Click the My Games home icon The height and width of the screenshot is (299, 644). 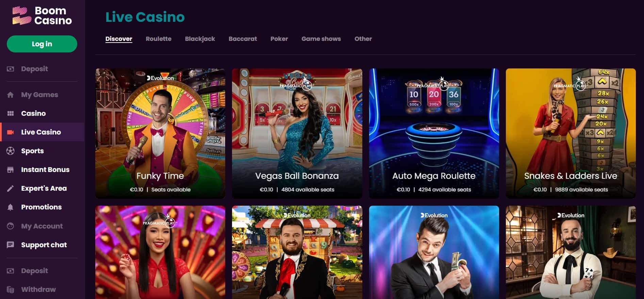coord(11,95)
